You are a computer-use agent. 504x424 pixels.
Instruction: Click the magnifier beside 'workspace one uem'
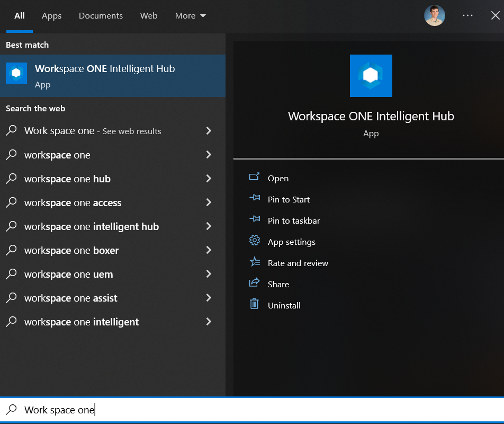12,274
